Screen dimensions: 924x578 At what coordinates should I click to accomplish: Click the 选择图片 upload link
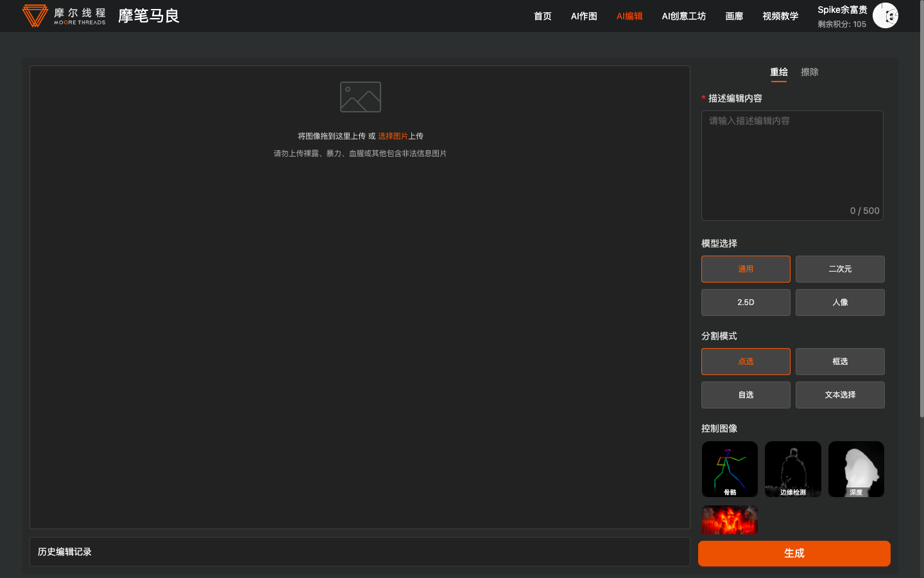393,136
